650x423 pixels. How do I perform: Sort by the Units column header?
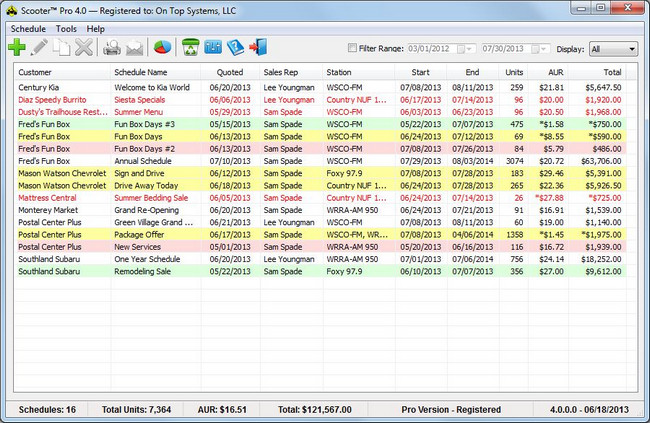pos(514,72)
